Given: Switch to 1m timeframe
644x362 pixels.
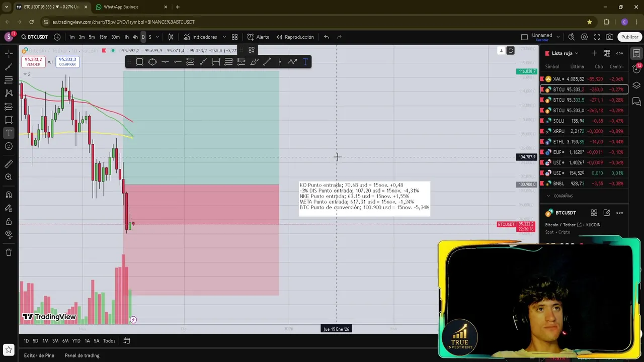Looking at the screenshot, I should click(x=72, y=37).
